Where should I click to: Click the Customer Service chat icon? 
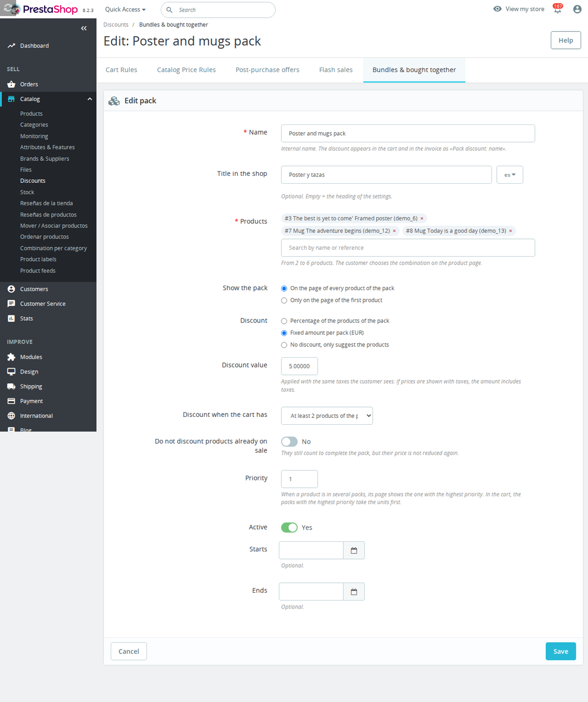tap(11, 304)
